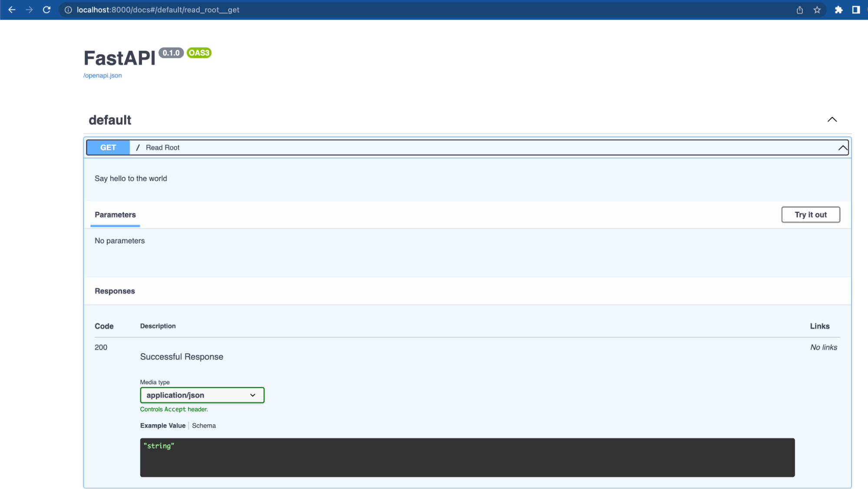Click the Try it out button
The width and height of the screenshot is (868, 489).
pyautogui.click(x=810, y=215)
